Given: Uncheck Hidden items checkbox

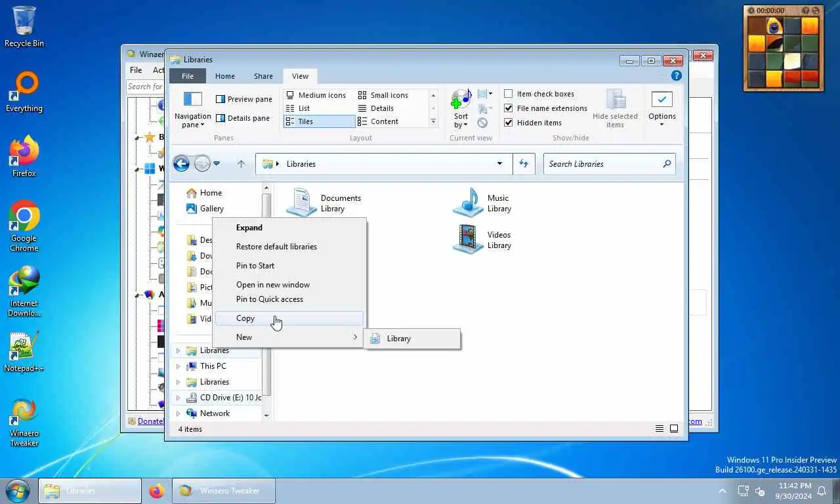Looking at the screenshot, I should pos(508,123).
